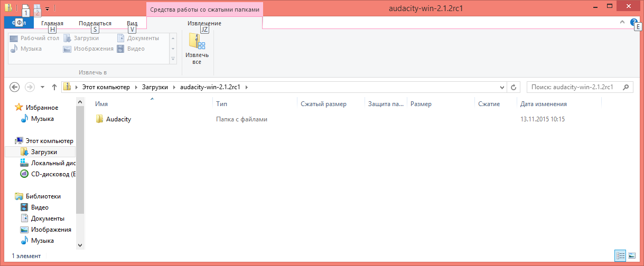Go back with the Back arrow
Screen dimensions: 644x266
click(15, 87)
